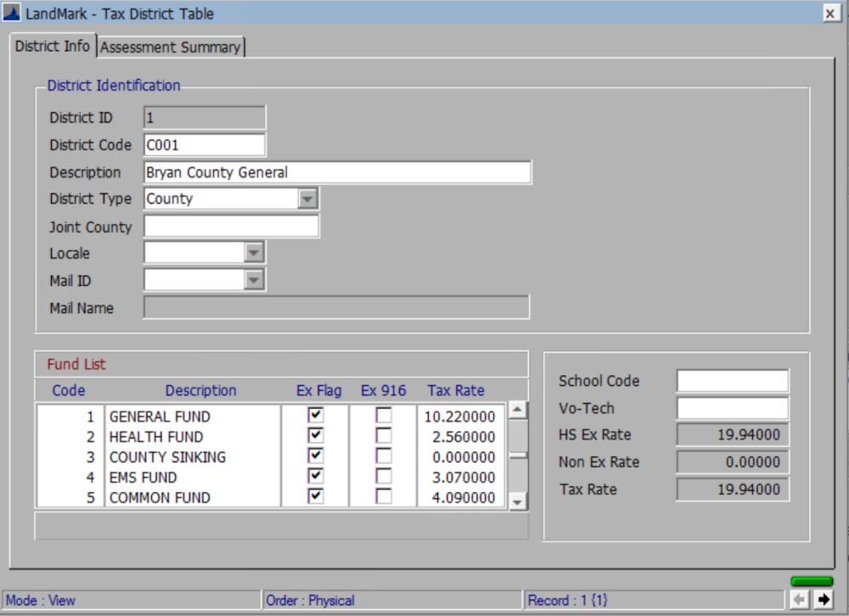The height and width of the screenshot is (616, 849).
Task: Click the LandMark application icon in title bar
Action: coord(12,13)
